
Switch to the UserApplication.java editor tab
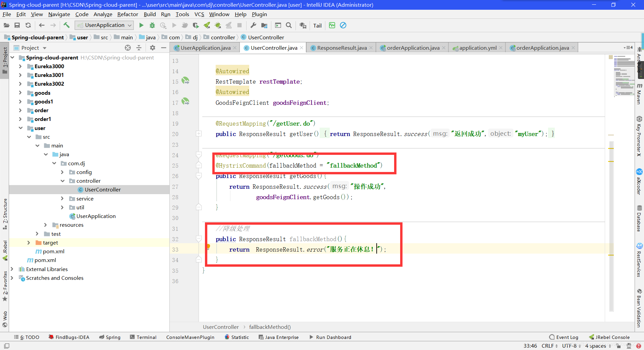[x=206, y=48]
